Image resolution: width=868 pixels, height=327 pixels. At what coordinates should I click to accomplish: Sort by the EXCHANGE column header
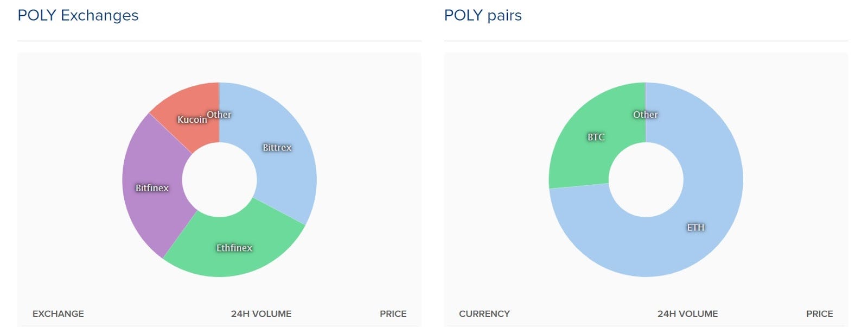tap(58, 314)
